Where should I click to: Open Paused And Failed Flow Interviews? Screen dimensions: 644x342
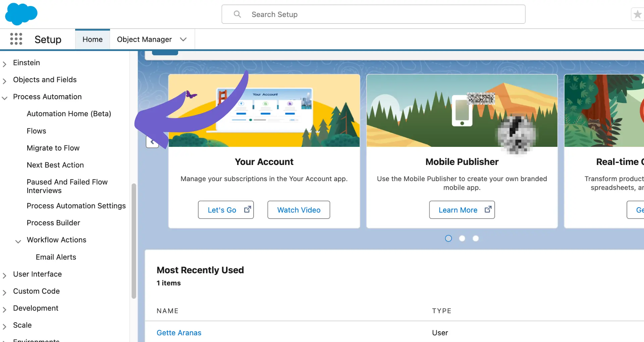pyautogui.click(x=67, y=186)
